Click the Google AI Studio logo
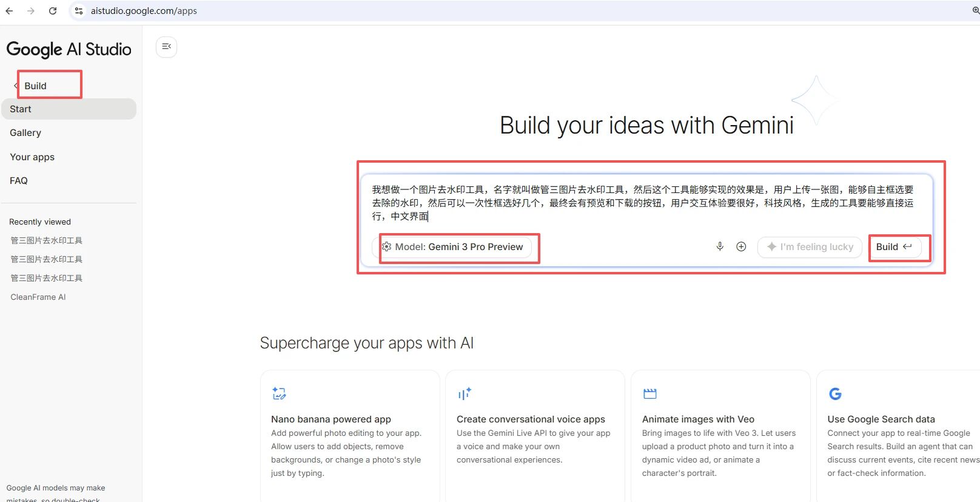This screenshot has height=502, width=980. click(x=69, y=49)
